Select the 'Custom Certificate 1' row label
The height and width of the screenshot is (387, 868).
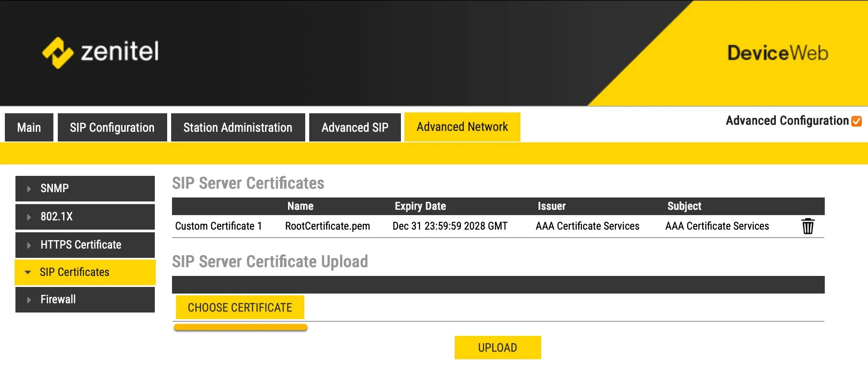point(218,226)
